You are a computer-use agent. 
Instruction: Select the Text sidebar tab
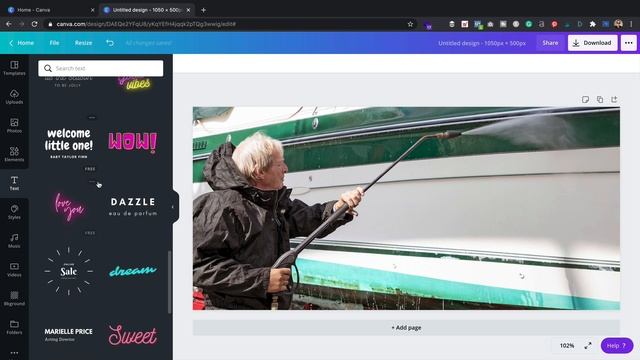(14, 183)
